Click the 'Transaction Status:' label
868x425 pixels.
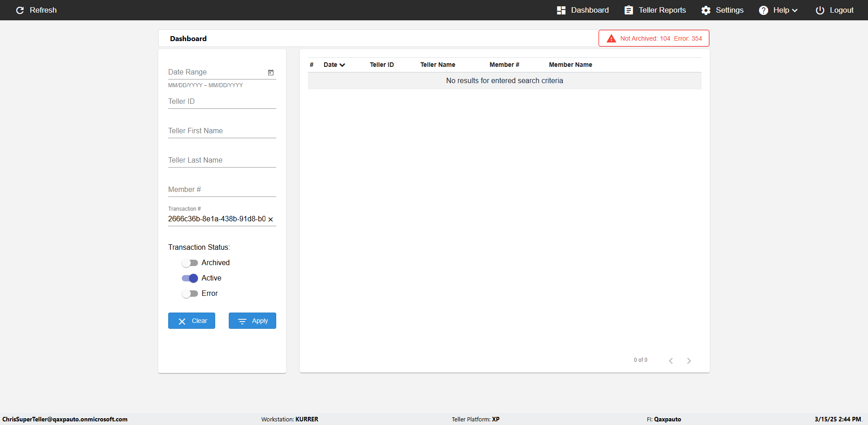point(199,248)
